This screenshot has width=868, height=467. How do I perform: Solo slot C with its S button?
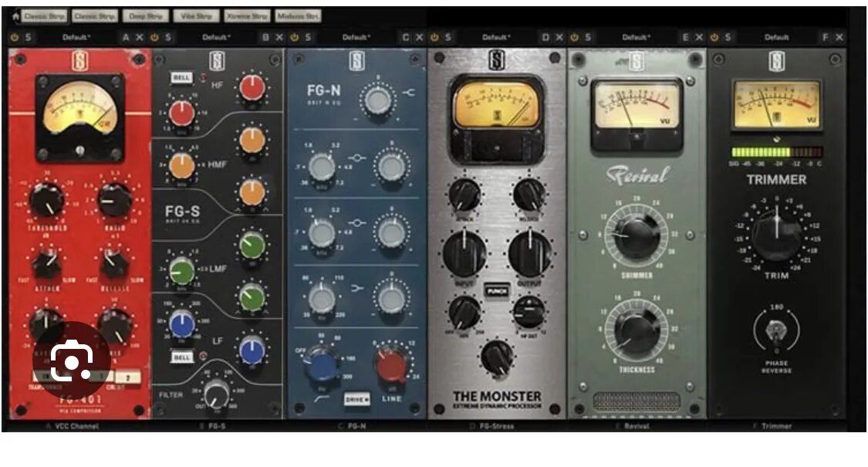309,38
